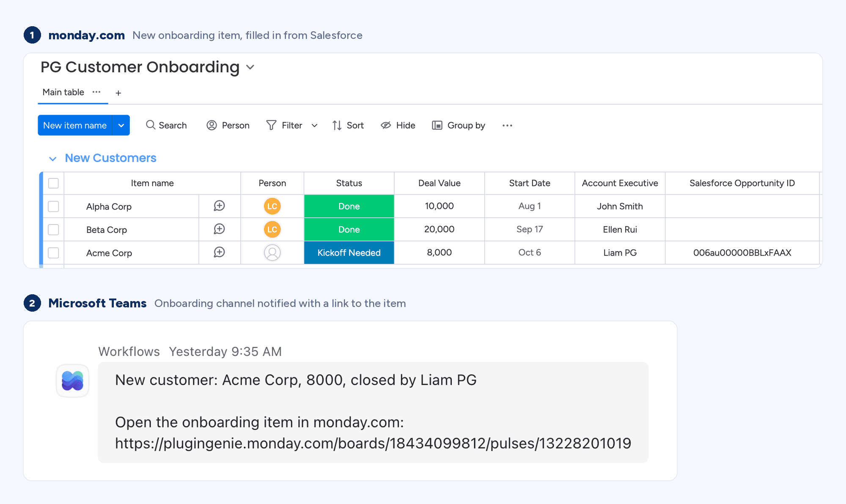Open the Hide columns option

click(398, 125)
